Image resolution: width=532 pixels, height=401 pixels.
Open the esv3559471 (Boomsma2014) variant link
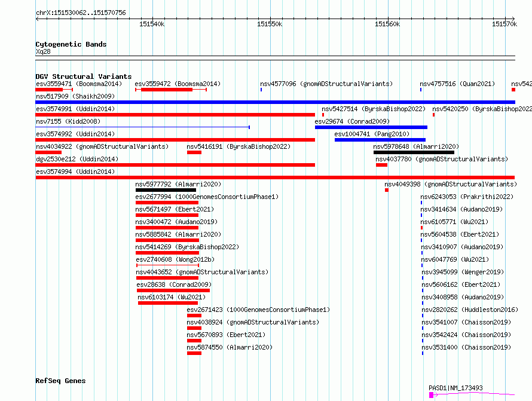click(79, 84)
